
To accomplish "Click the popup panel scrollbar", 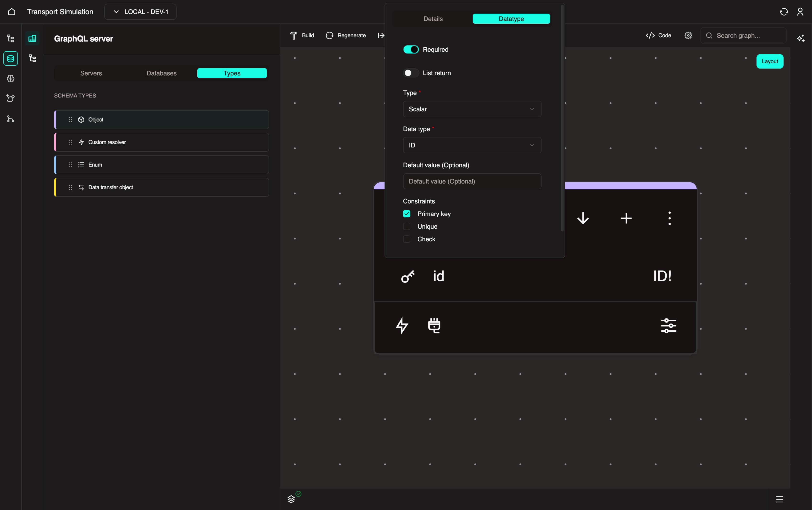I will click(562, 118).
